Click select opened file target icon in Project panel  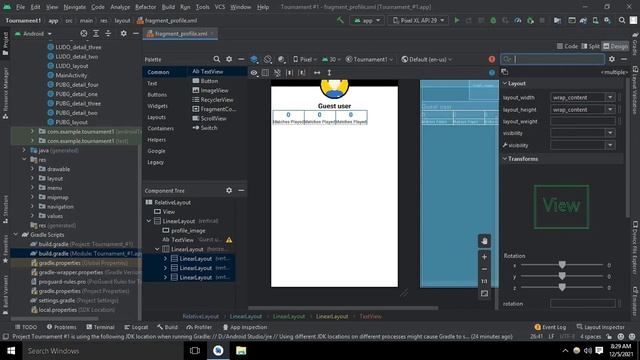pyautogui.click(x=84, y=33)
